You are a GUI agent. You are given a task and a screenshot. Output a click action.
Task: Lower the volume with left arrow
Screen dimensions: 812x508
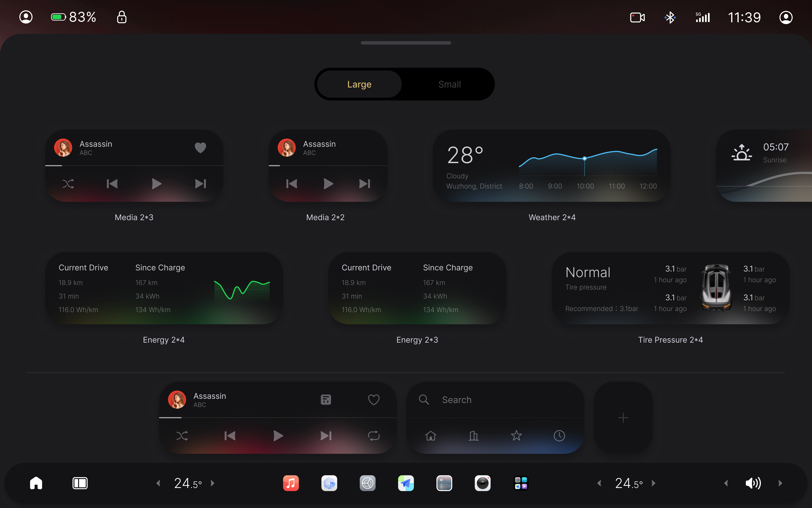[x=726, y=483]
